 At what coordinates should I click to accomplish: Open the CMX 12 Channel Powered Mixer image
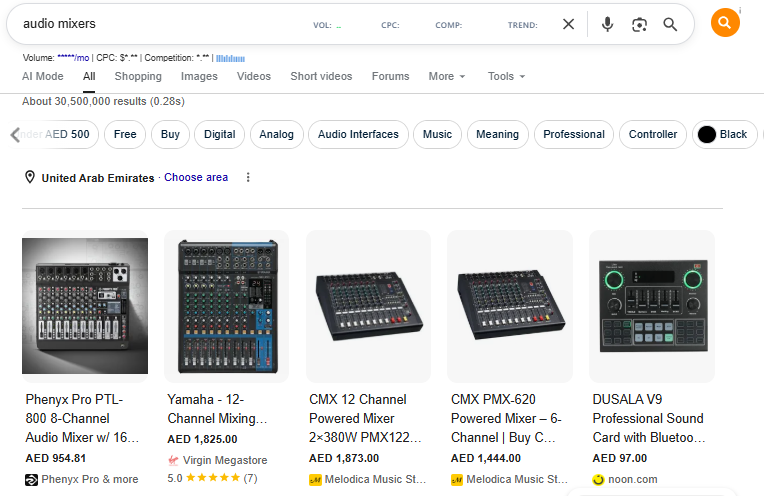[368, 306]
